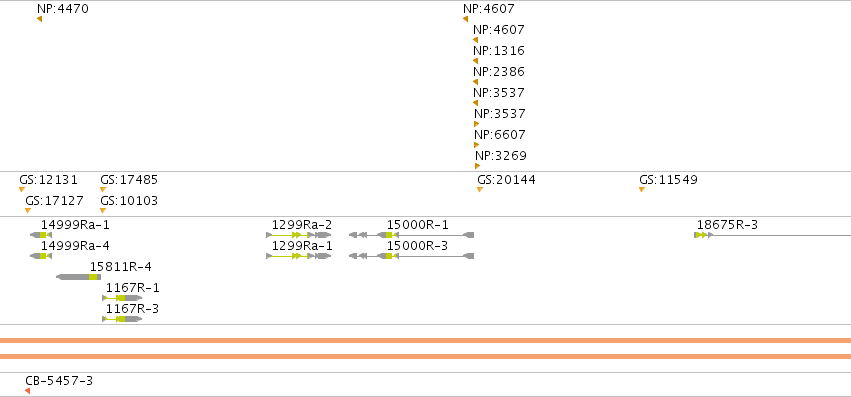Select the GS:12131 downward triangle marker
The width and height of the screenshot is (851, 397).
click(x=22, y=190)
